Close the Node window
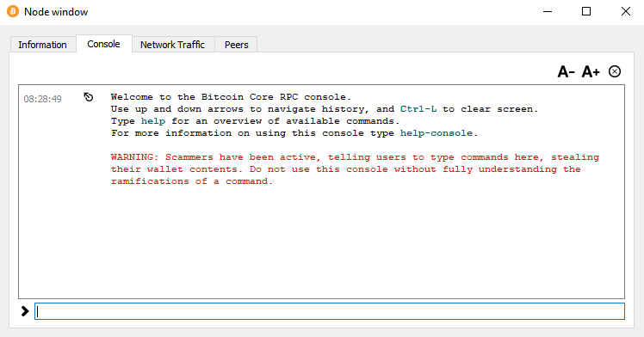The height and width of the screenshot is (337, 644). point(626,11)
